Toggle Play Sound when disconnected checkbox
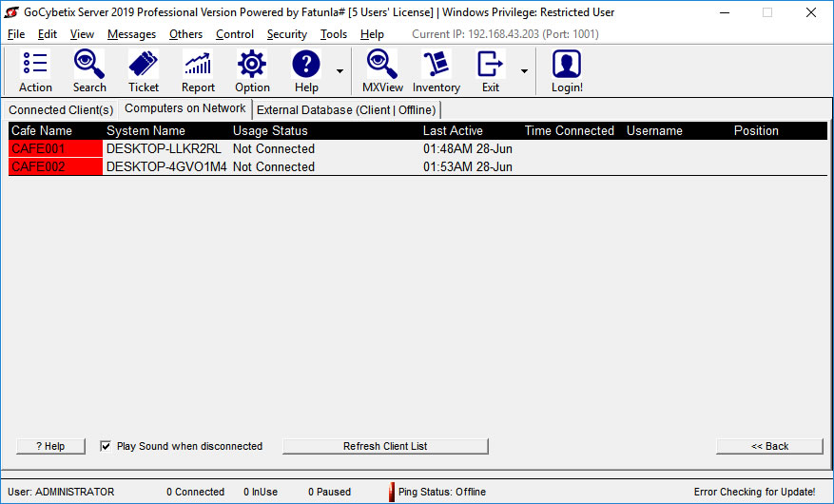834x504 pixels. [106, 446]
